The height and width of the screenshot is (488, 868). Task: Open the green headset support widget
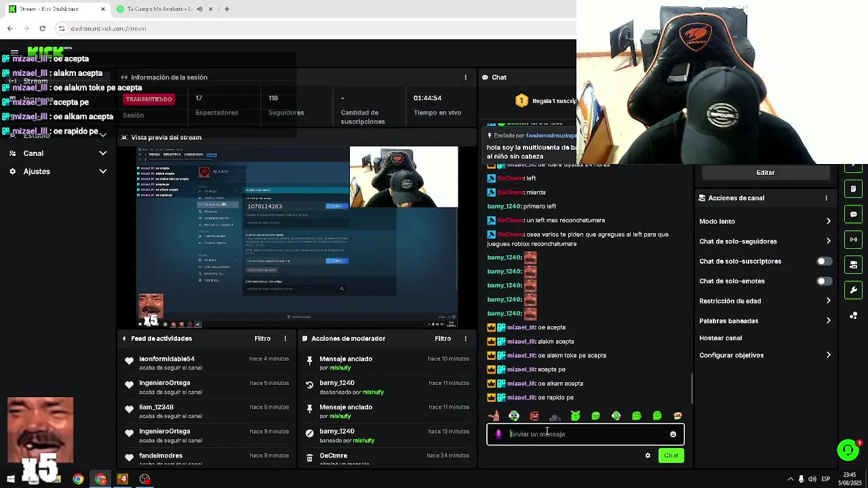(848, 450)
